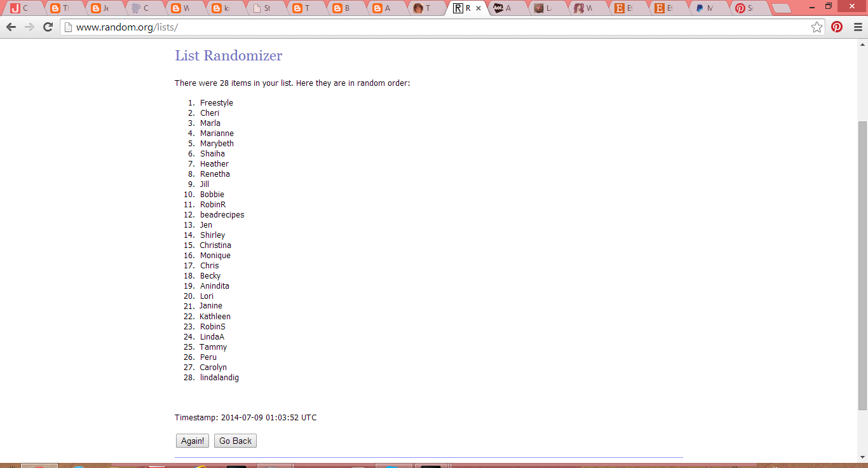
Task: Close the random.org tab
Action: point(478,8)
